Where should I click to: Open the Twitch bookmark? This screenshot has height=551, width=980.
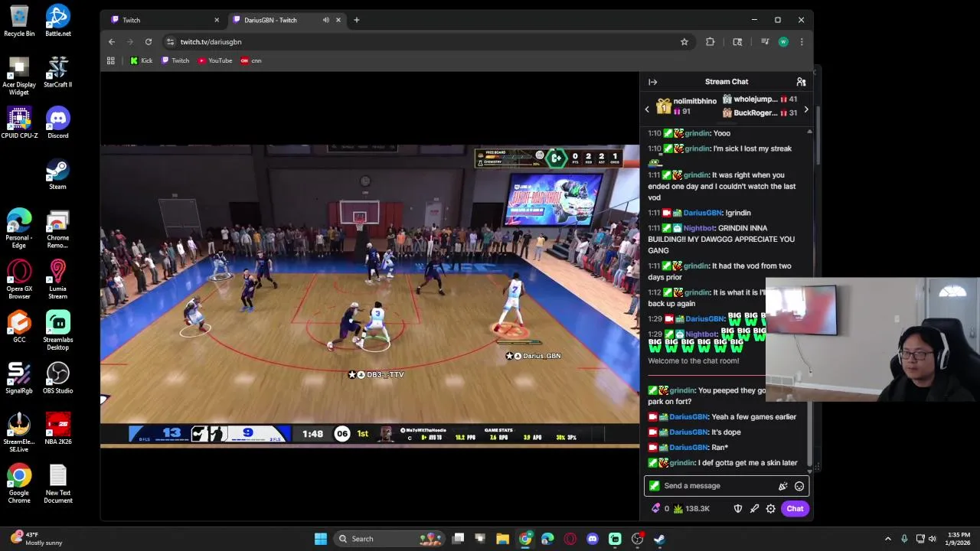(x=175, y=60)
